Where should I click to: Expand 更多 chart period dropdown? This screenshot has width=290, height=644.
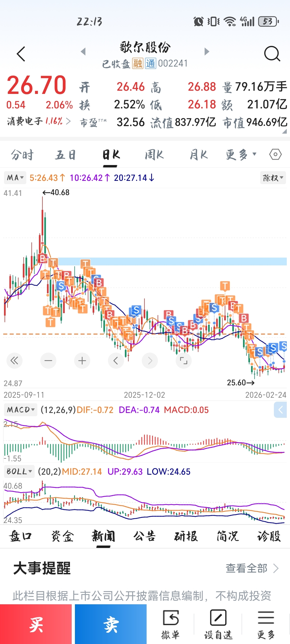coord(241,155)
